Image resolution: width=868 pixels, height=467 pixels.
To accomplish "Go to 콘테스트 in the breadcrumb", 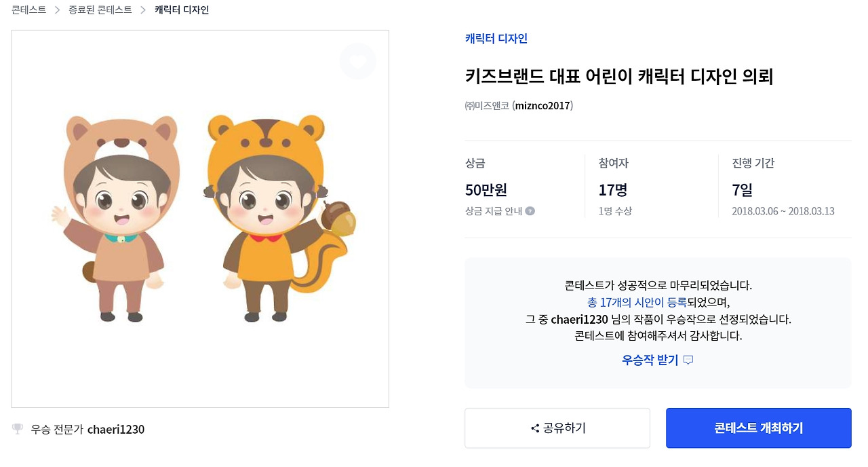I will click(28, 10).
